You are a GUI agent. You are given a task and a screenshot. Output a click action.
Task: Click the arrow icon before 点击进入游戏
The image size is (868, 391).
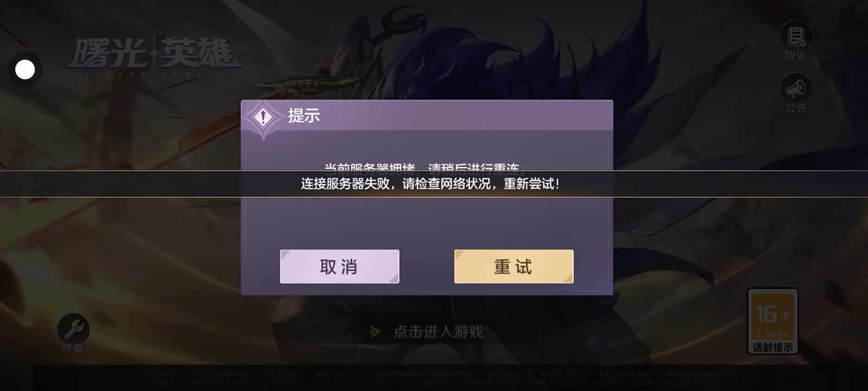coord(375,331)
